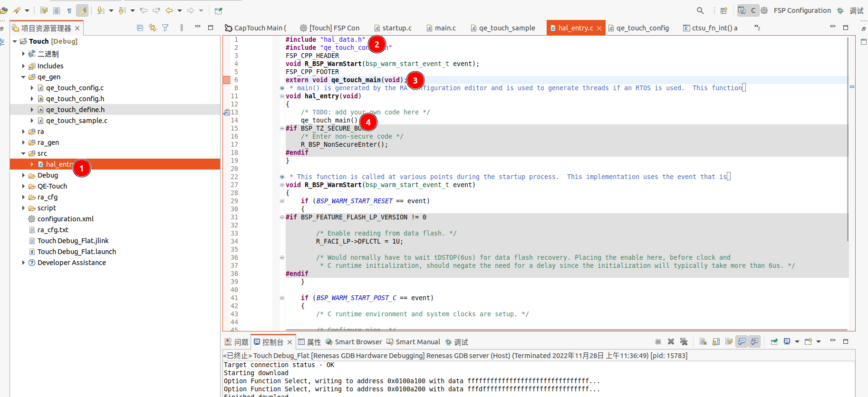
Task: Collapse the R_BSP_WarmStart function fold
Action: click(282, 185)
